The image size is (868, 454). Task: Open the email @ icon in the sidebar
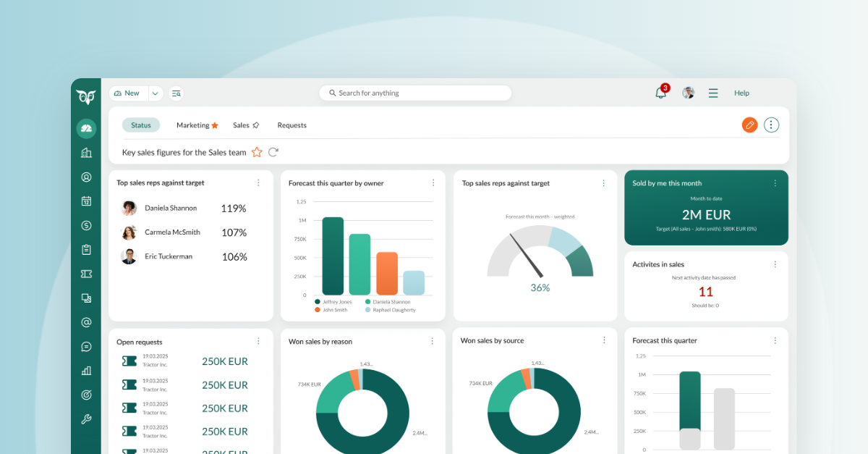pyautogui.click(x=86, y=322)
